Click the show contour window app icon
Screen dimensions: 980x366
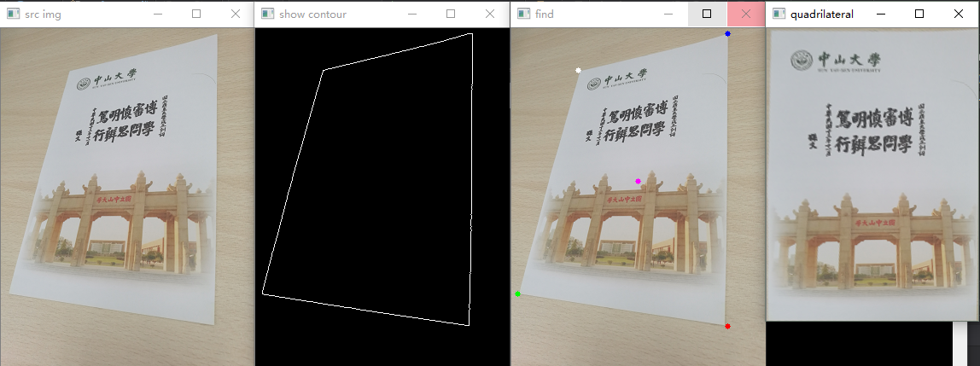pos(267,14)
